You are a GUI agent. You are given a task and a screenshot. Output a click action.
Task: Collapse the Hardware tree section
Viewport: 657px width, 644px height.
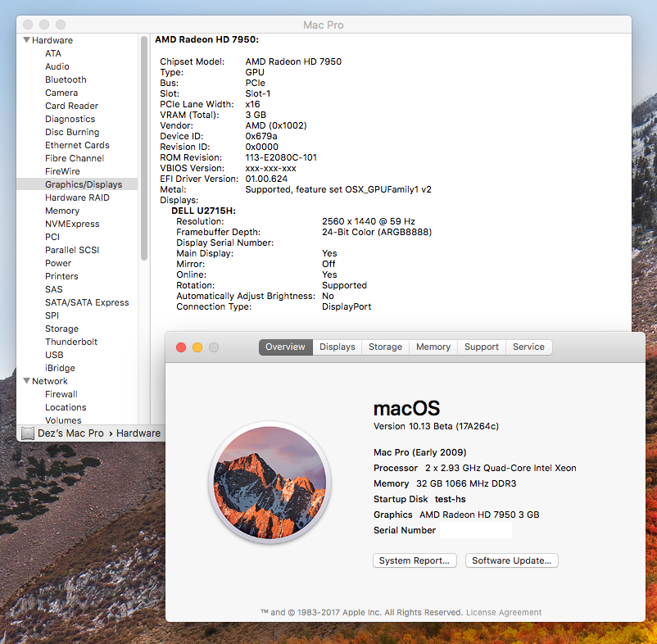(x=26, y=40)
